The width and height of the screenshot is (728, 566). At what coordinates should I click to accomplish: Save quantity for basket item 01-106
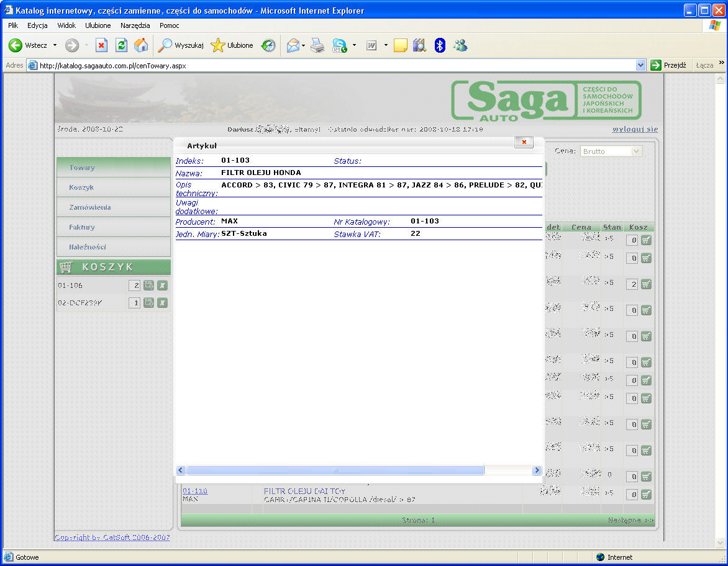pyautogui.click(x=148, y=285)
